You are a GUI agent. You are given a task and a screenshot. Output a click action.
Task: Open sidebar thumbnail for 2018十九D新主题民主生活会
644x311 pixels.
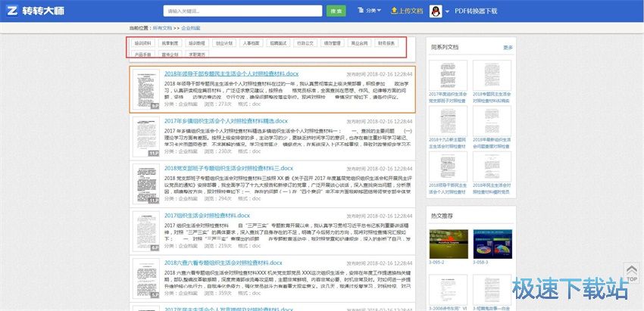coord(448,121)
